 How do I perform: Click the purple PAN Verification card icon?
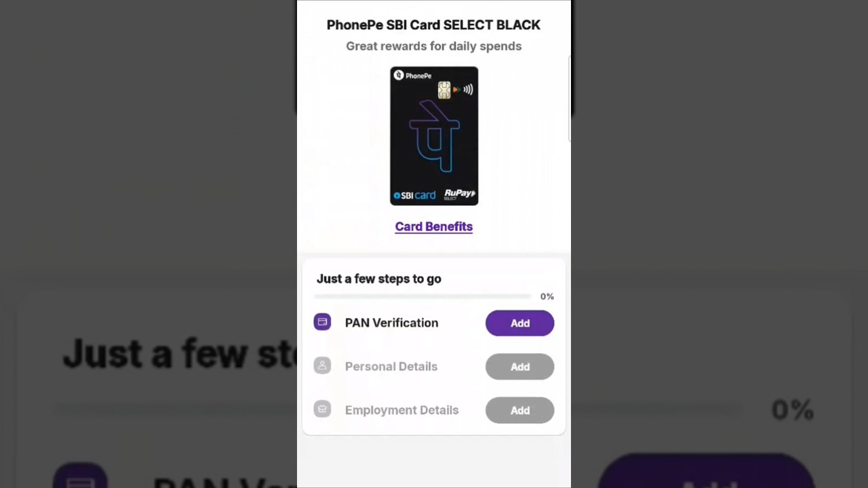coord(322,322)
